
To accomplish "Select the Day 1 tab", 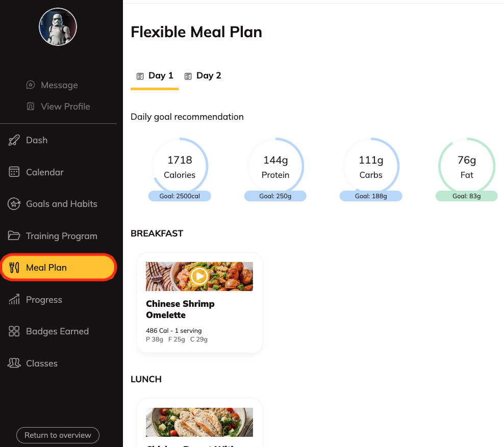I will point(155,76).
